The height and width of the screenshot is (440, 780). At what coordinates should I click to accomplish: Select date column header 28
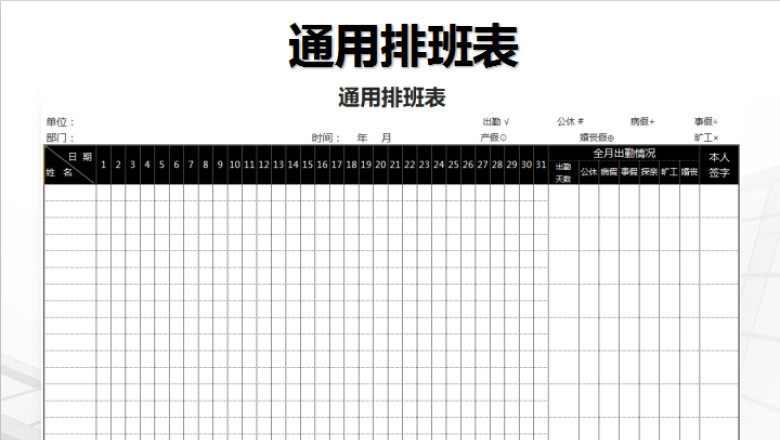[x=497, y=165]
